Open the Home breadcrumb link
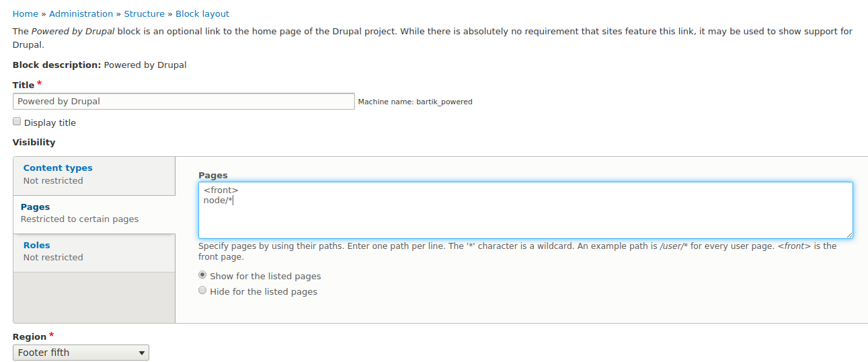Image resolution: width=868 pixels, height=362 pixels. (26, 13)
